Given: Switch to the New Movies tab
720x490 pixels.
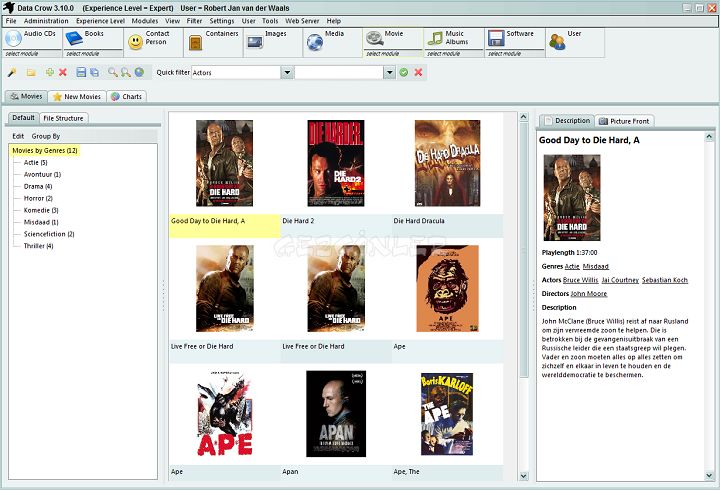Looking at the screenshot, I should point(76,97).
